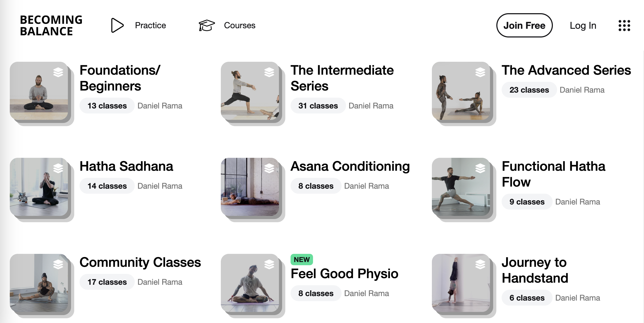Click the 14 classes badge
This screenshot has width=644, height=323.
[x=107, y=186]
